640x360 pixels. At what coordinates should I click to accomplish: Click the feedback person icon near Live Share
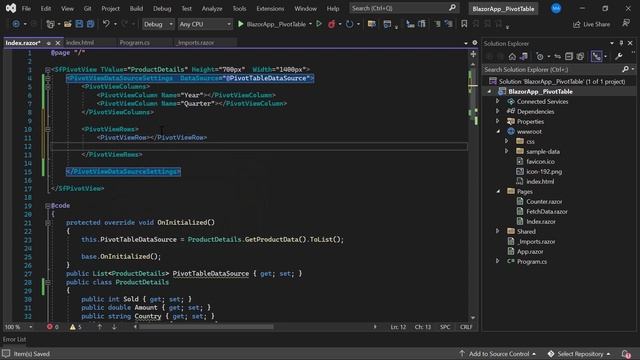626,23
